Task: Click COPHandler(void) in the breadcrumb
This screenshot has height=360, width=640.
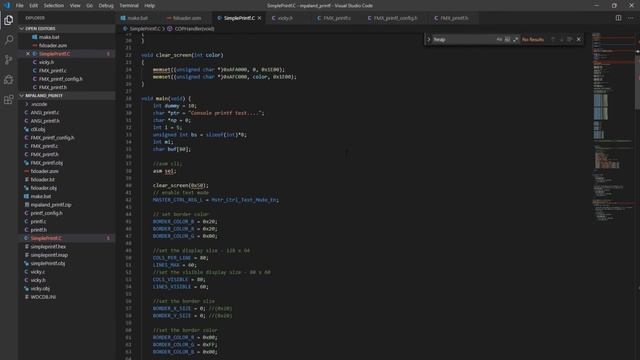Action: coord(194,29)
